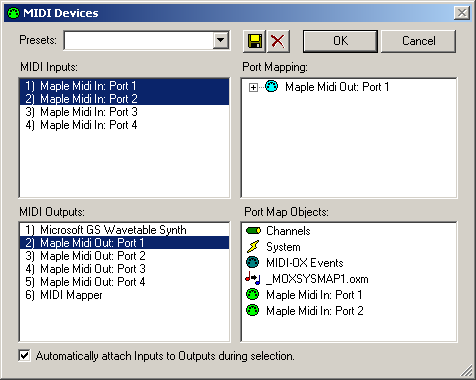The height and width of the screenshot is (380, 476).
Task: Open the Presets dropdown arrow
Action: click(220, 41)
